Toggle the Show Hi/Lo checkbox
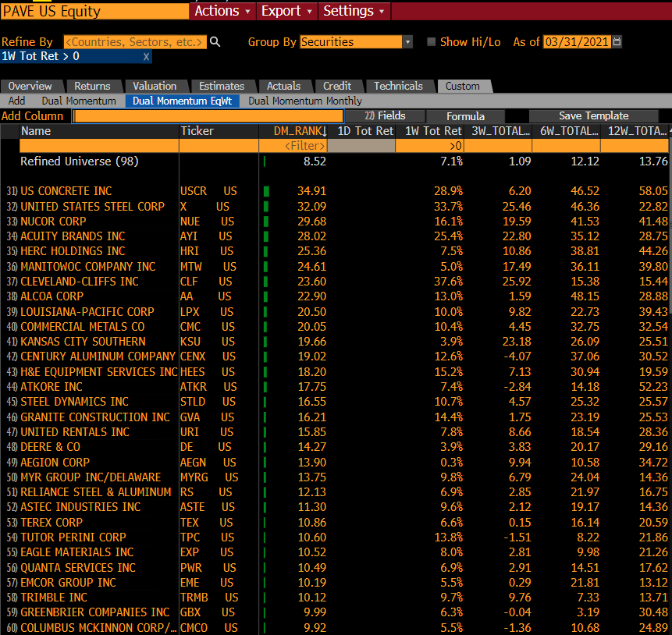This screenshot has height=635, width=672. tap(431, 42)
